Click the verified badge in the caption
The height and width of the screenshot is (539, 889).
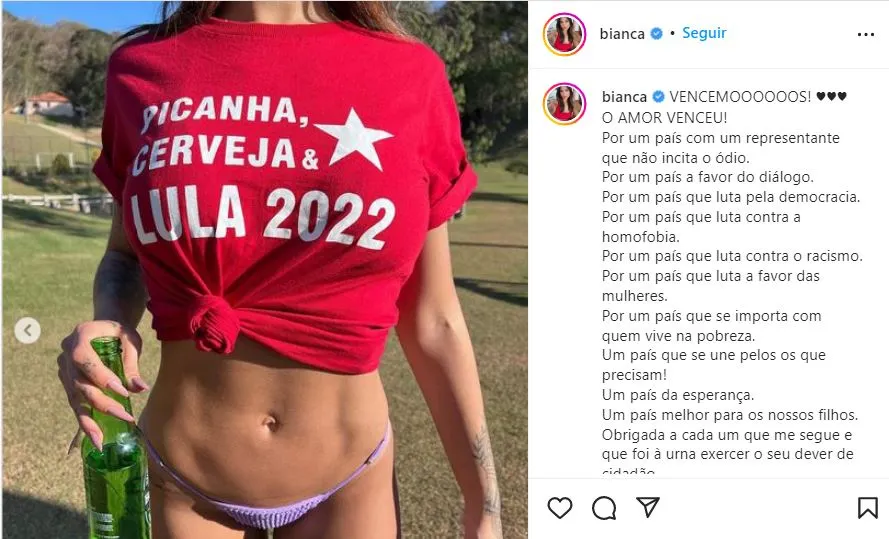click(x=658, y=97)
